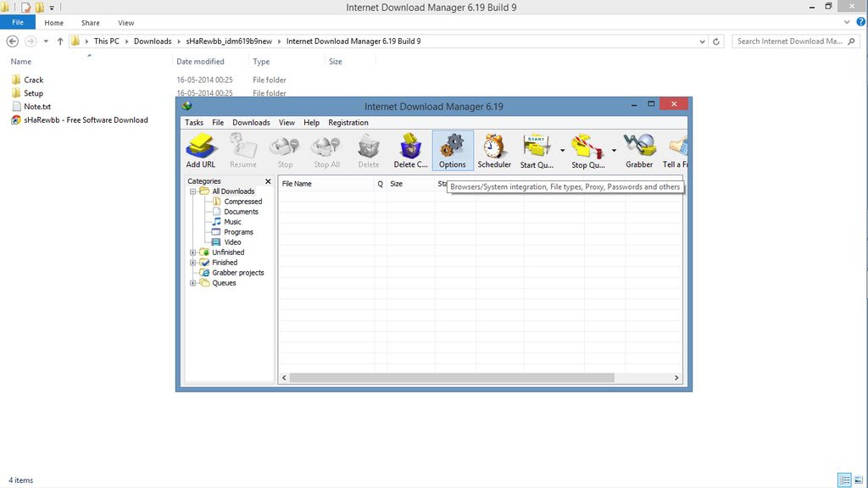This screenshot has width=868, height=488.
Task: Open the Downloads menu
Action: [251, 123]
